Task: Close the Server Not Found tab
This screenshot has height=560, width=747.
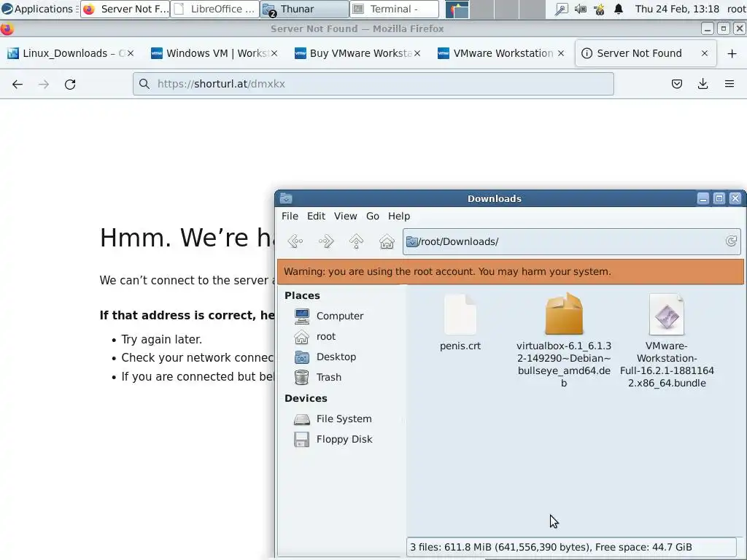Action: pyautogui.click(x=705, y=53)
